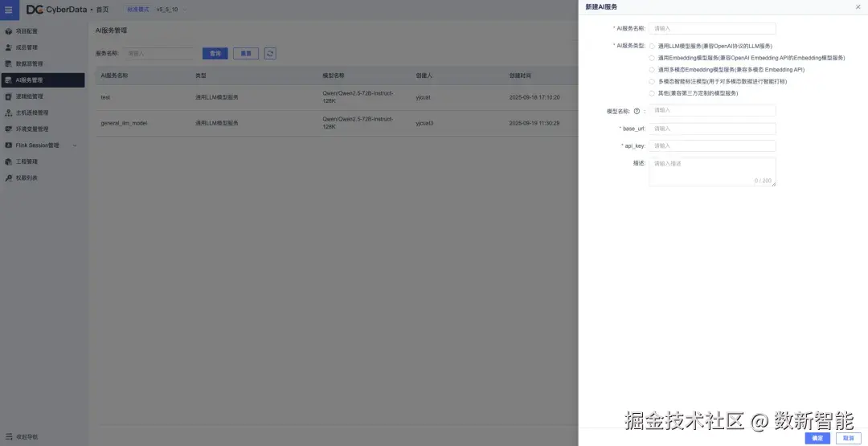Open 主机连接管理 network icon in sidebar
Image resolution: width=868 pixels, height=446 pixels.
(x=8, y=113)
